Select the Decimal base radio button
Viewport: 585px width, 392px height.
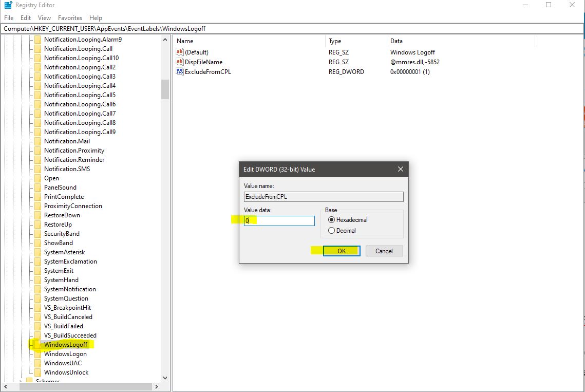coord(332,230)
